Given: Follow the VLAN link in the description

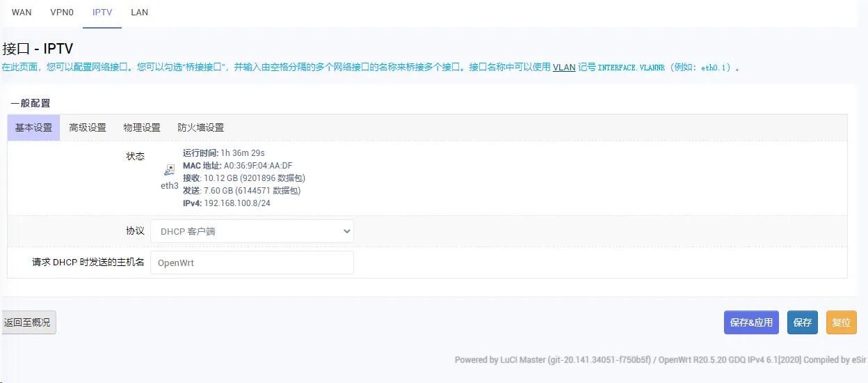Looking at the screenshot, I should (x=564, y=68).
